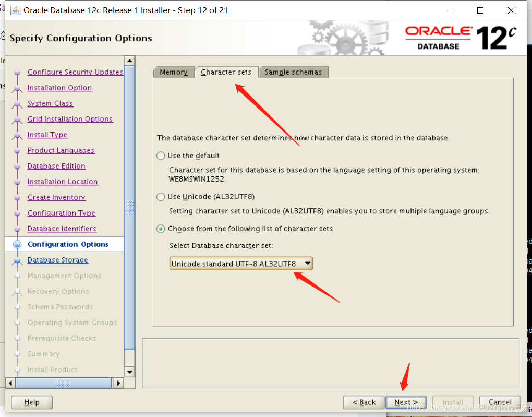
Task: Open the System Class step
Action: click(x=50, y=103)
